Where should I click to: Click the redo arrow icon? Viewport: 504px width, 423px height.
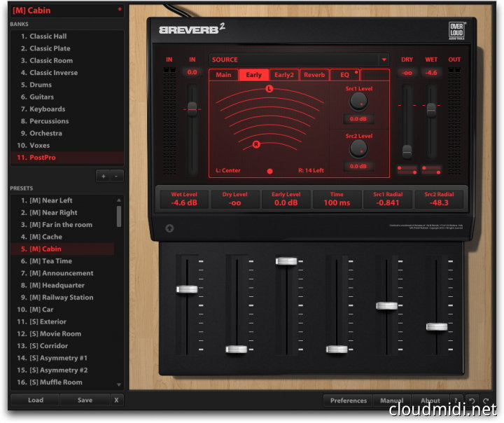point(486,401)
